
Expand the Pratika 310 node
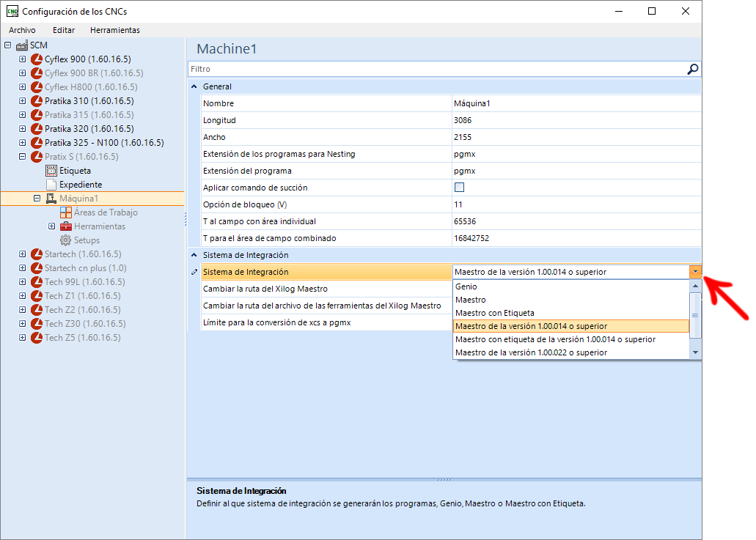point(22,101)
